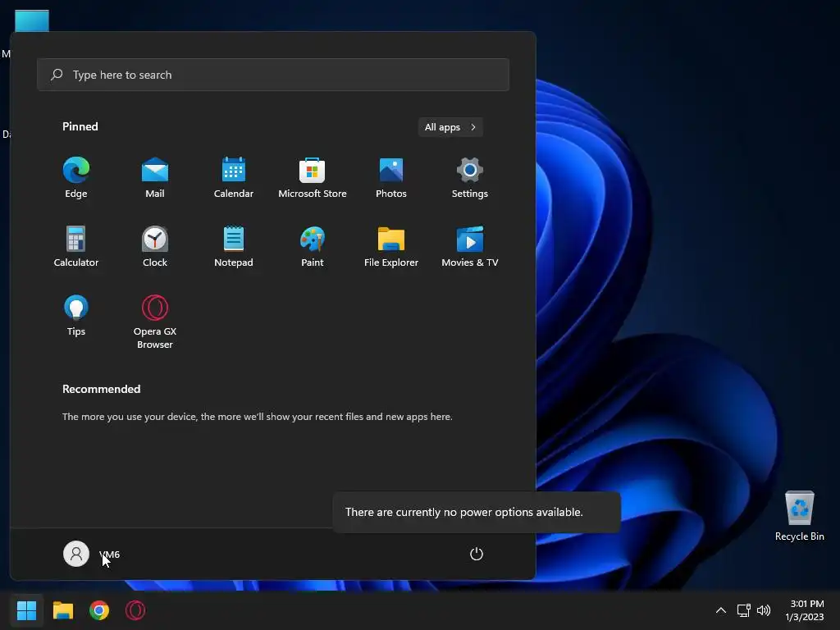The height and width of the screenshot is (630, 840).
Task: Launch Paint
Action: [313, 246]
